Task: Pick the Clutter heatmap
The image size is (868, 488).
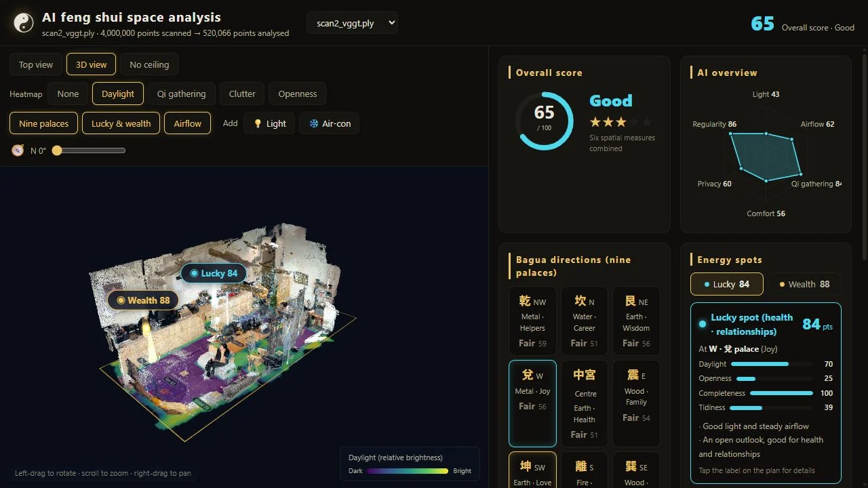Action: coord(242,94)
